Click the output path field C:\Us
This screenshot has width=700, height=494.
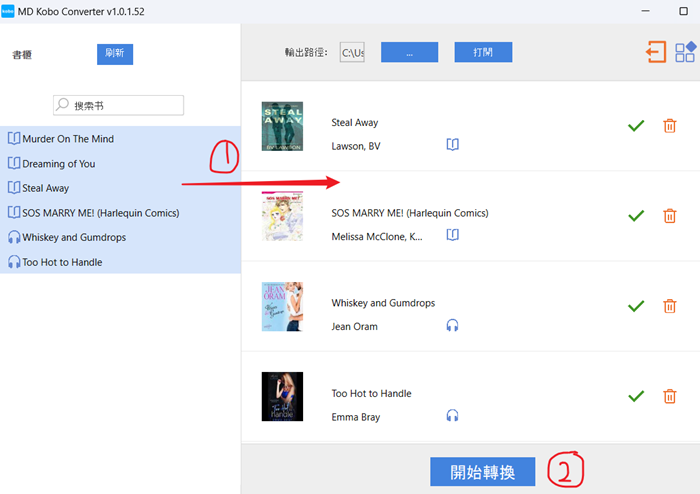(352, 52)
